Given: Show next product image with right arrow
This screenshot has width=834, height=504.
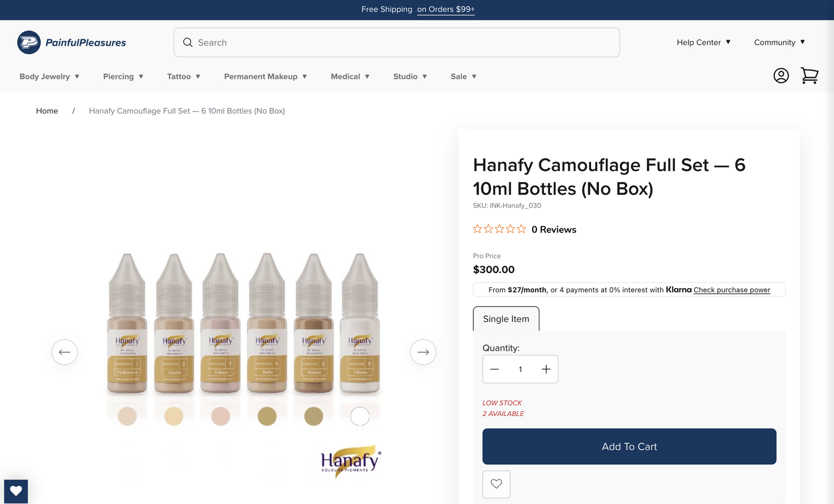Looking at the screenshot, I should [x=423, y=352].
